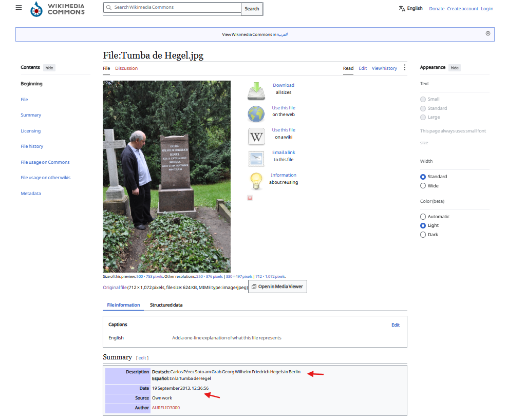Jump to Metadata section in contents
This screenshot has height=420, width=507.
pyautogui.click(x=31, y=194)
